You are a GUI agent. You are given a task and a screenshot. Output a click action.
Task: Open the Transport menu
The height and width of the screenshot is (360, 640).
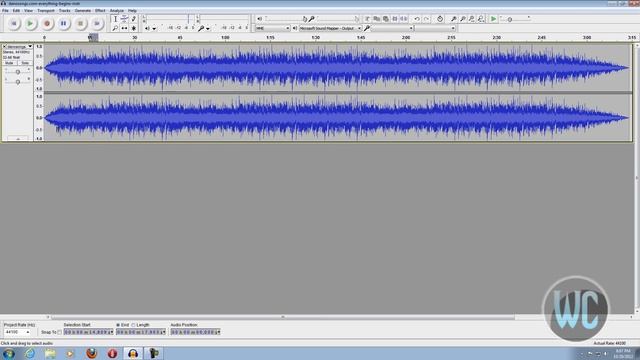(46, 11)
